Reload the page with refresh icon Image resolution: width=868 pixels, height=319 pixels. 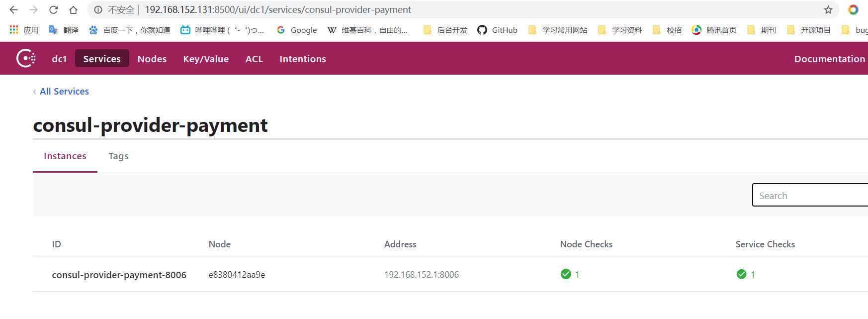point(53,10)
